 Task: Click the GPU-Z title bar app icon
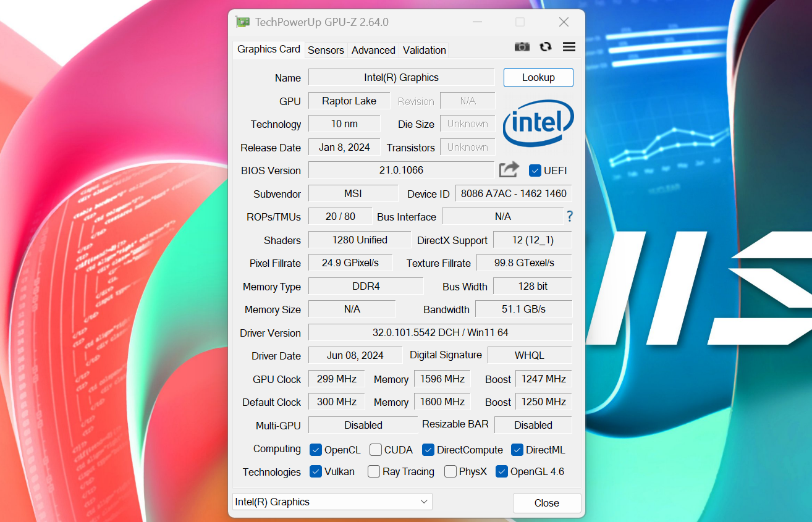[x=243, y=22]
